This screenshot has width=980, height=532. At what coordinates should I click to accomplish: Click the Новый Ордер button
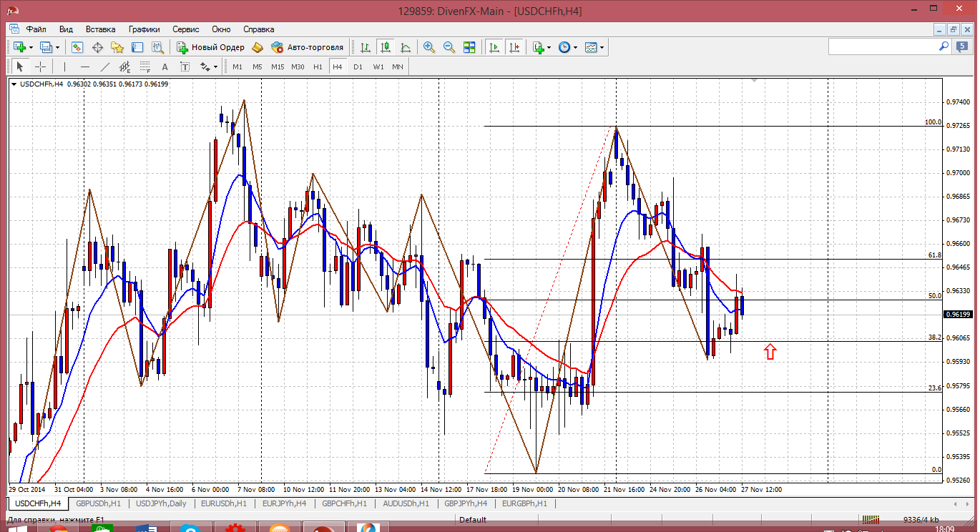tap(210, 47)
